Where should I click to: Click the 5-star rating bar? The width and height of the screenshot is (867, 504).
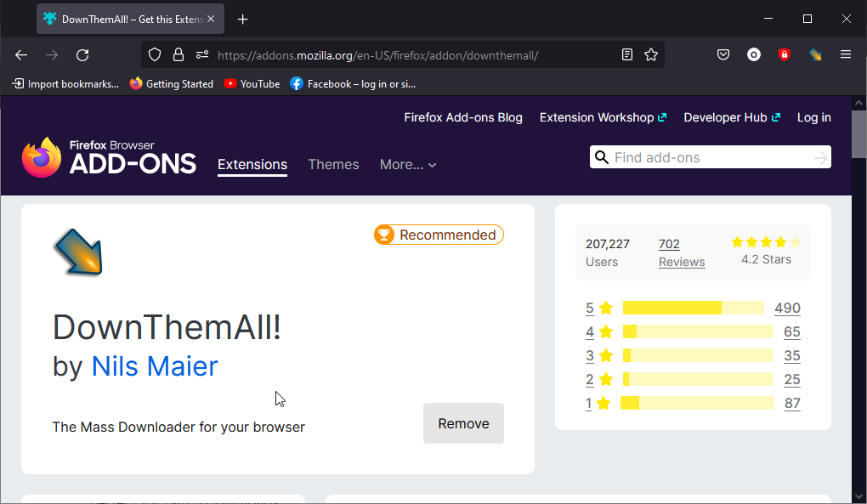[x=694, y=308]
